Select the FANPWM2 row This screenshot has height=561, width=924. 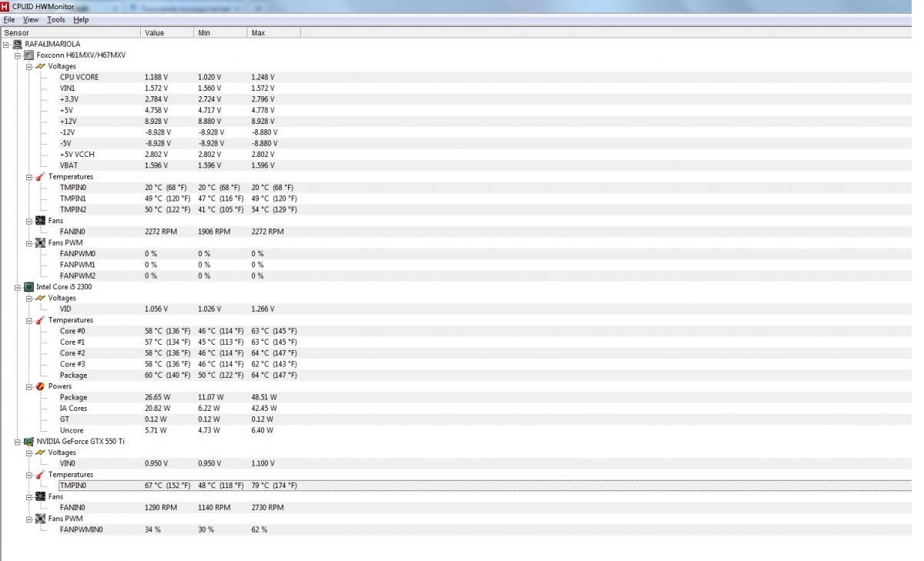[x=485, y=275]
